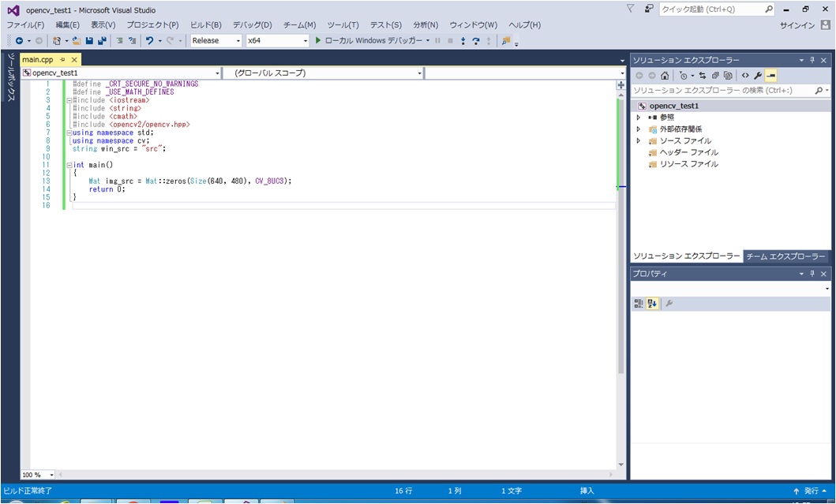The width and height of the screenshot is (836, 504).
Task: Expand the 参照 tree node
Action: click(x=639, y=118)
